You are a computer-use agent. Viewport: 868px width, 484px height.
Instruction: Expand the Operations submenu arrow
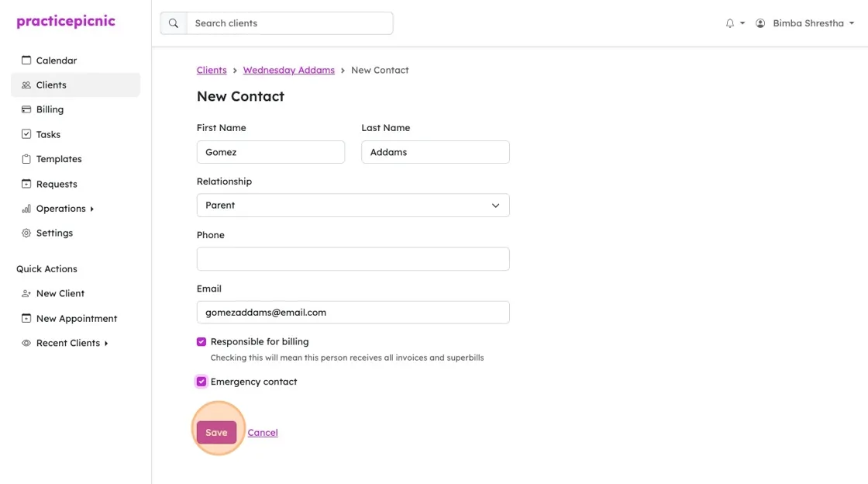click(x=92, y=209)
